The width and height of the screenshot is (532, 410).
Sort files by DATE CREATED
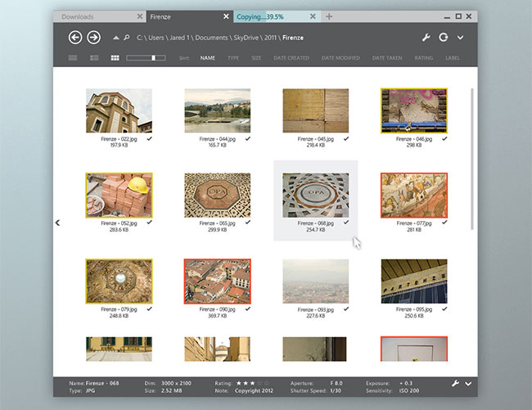[x=291, y=58]
